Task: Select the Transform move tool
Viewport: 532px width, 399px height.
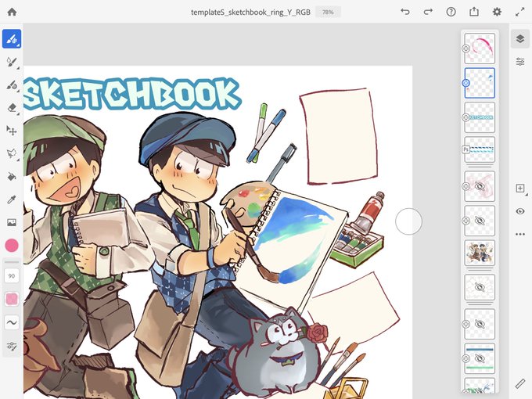Action: 12,131
